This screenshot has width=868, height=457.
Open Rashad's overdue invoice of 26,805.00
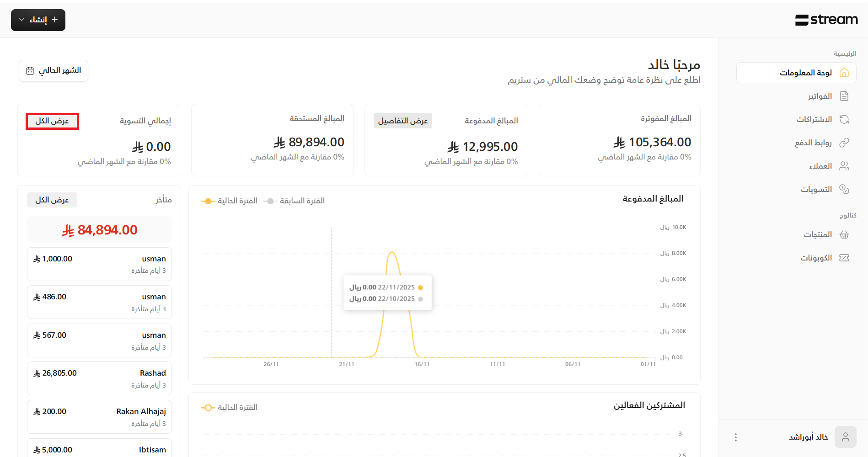pyautogui.click(x=99, y=378)
